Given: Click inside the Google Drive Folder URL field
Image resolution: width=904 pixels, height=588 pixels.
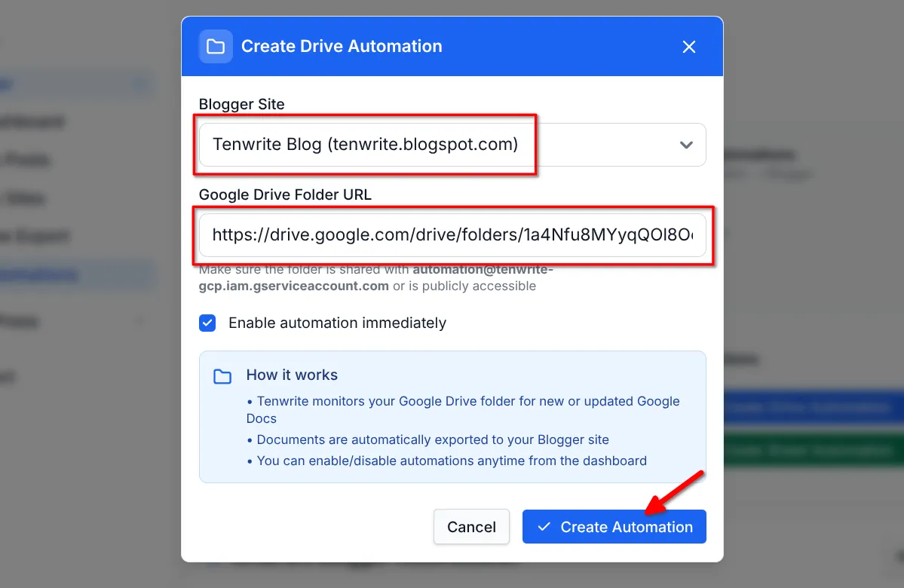Looking at the screenshot, I should (x=452, y=236).
